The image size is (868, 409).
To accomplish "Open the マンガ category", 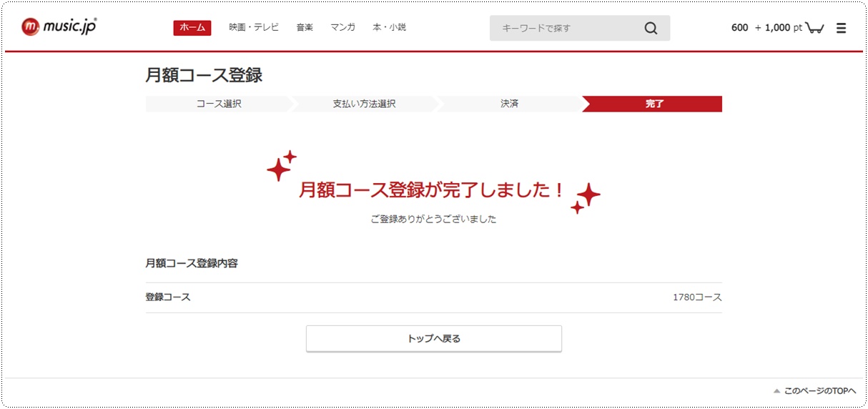I will 342,27.
